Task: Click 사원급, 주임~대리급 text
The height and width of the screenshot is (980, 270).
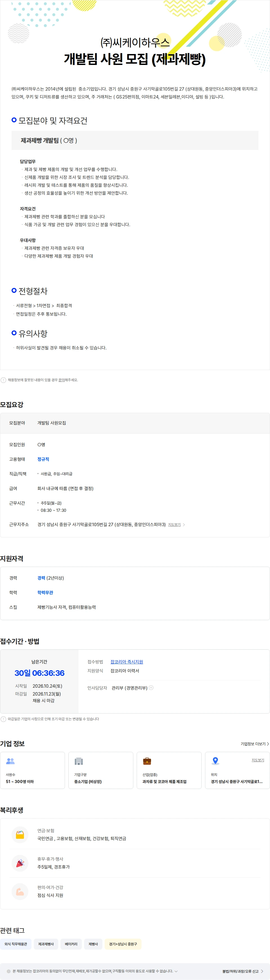Action: coord(56,474)
